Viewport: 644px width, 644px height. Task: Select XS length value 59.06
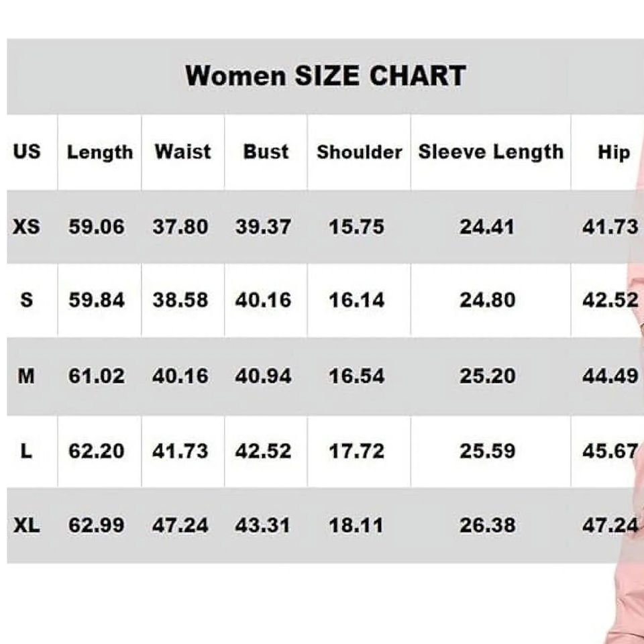(x=97, y=227)
